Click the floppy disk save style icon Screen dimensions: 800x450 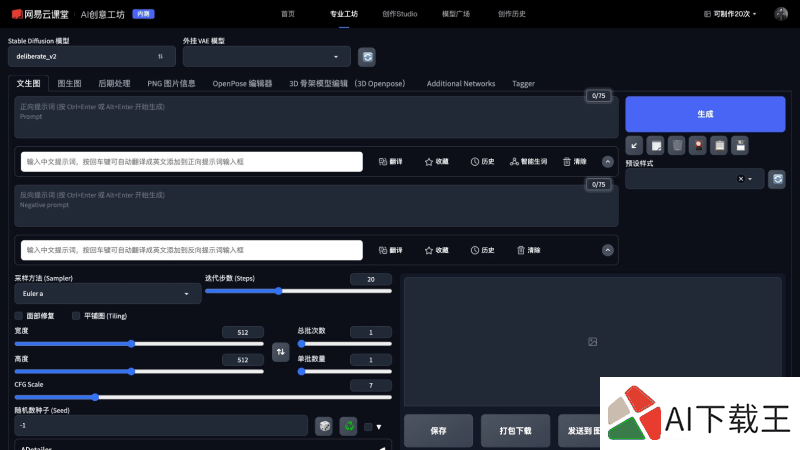click(x=740, y=146)
